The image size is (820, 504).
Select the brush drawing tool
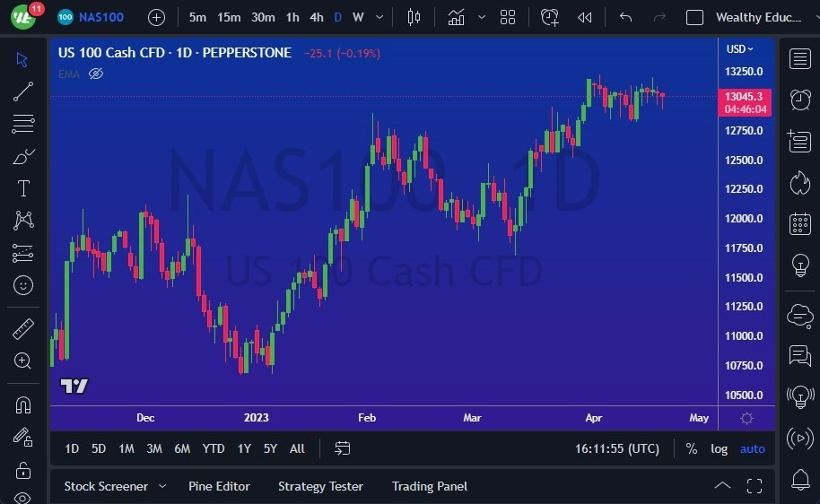[23, 156]
